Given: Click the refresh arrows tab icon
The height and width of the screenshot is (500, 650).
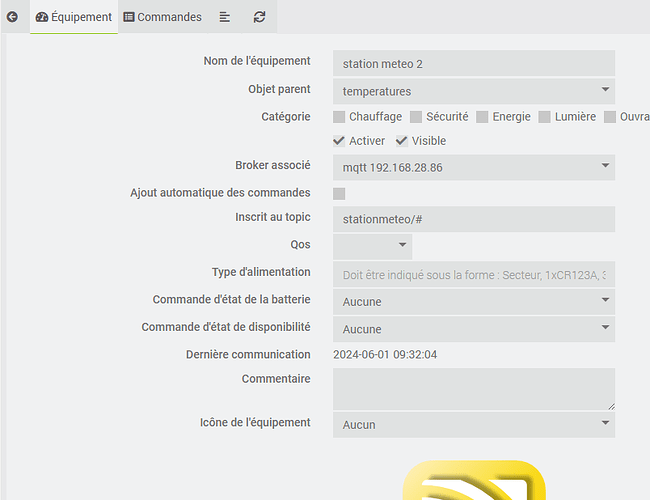Looking at the screenshot, I should [x=260, y=17].
